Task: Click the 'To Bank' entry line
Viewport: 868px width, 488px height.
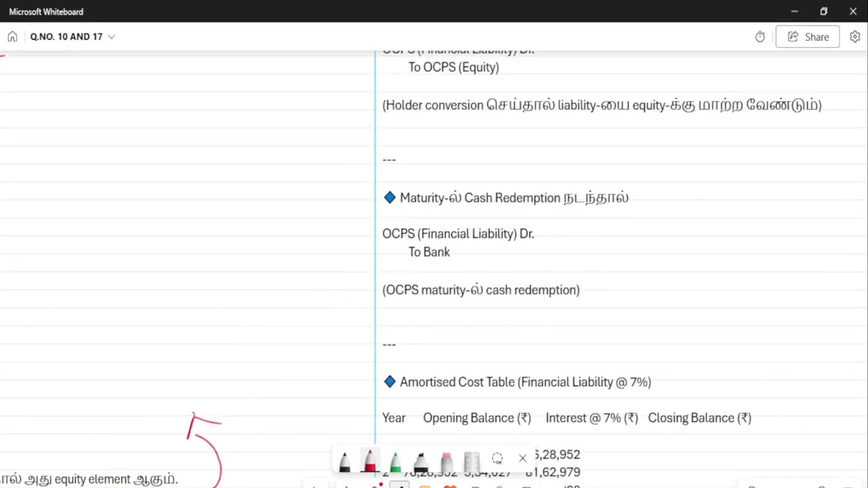Action: coord(429,252)
